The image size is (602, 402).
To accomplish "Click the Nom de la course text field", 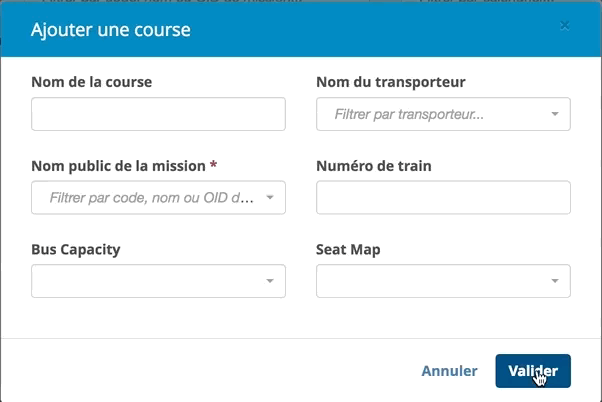I will 158,114.
